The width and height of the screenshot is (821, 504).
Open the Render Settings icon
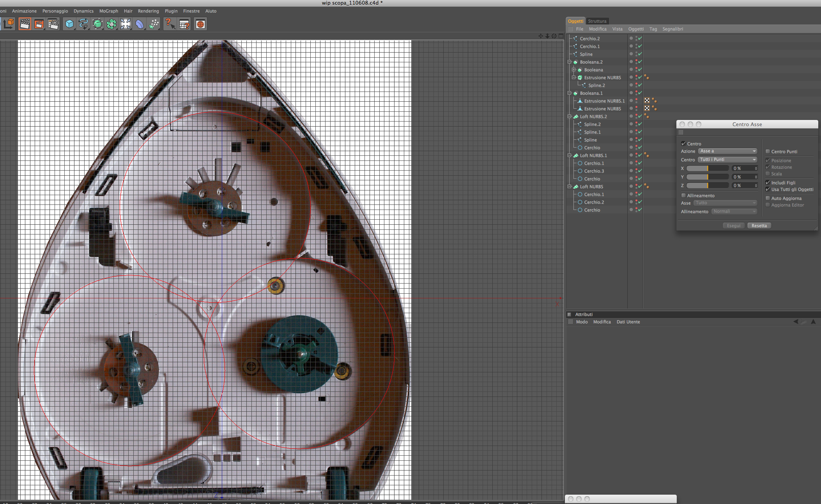pyautogui.click(x=53, y=24)
